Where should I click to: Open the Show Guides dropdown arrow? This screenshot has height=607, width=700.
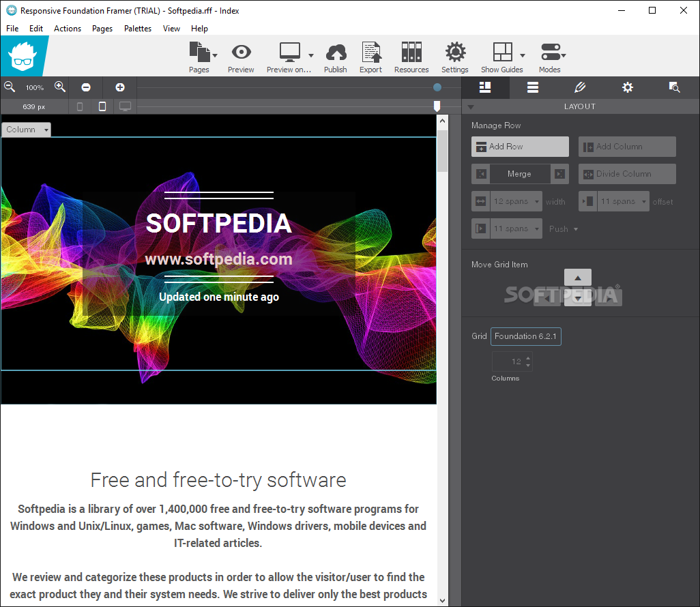(x=523, y=56)
